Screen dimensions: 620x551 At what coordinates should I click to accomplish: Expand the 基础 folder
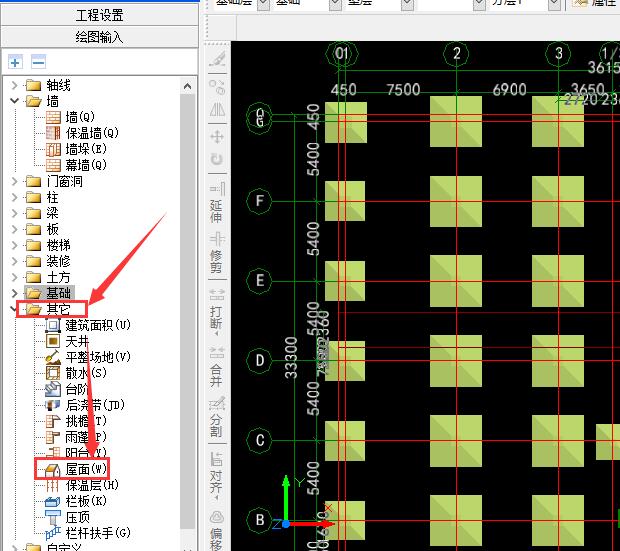point(14,293)
